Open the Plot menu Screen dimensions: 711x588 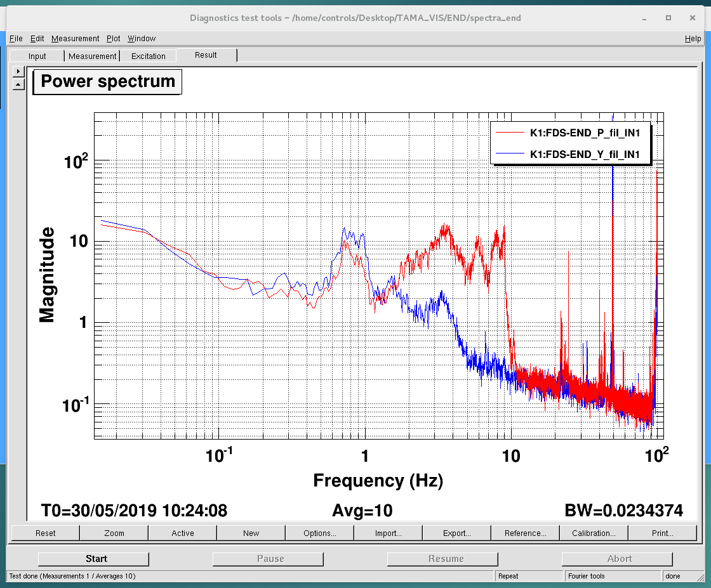[113, 39]
